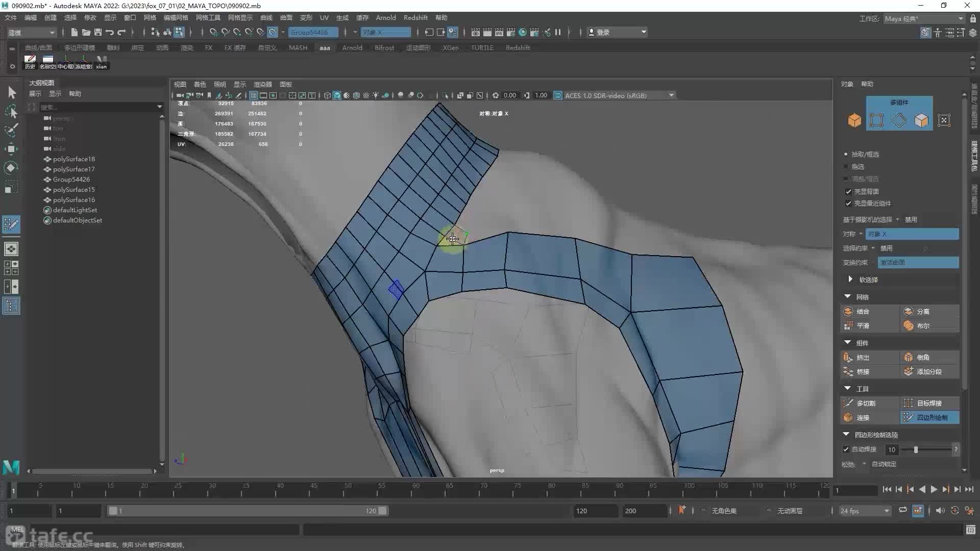Toggle the 自动焊接 checkbox

tap(846, 449)
